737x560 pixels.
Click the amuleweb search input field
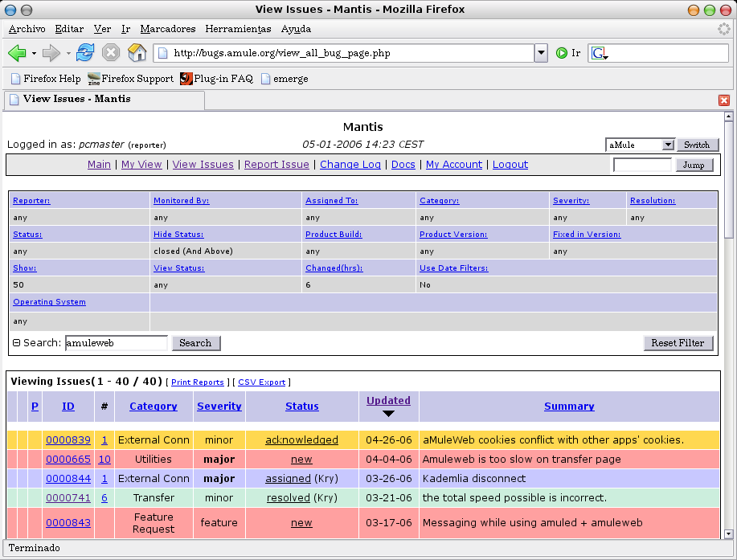(116, 343)
